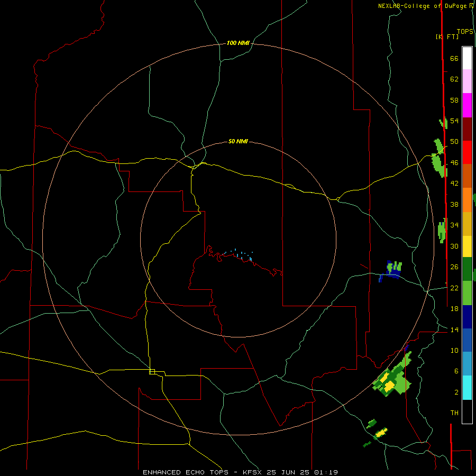Screen dimensions: 476x476
Task: Click the "NEXLAB-College of DuPage" credit text
Action: (x=422, y=6)
